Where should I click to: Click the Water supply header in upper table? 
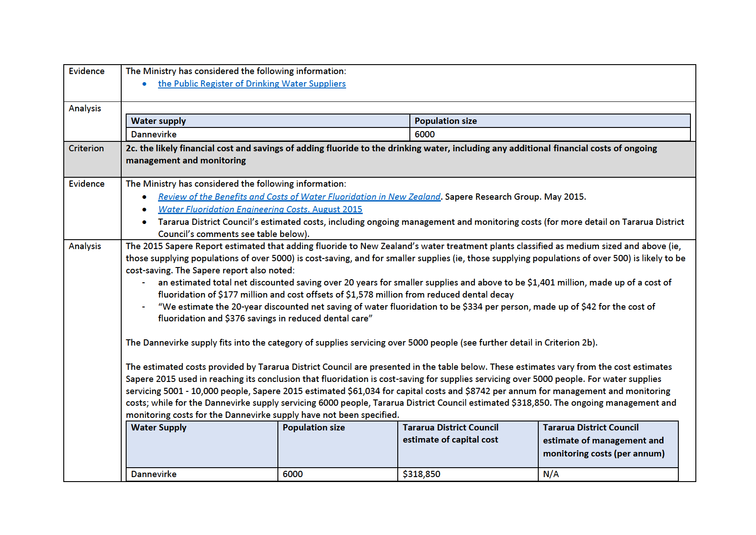pyautogui.click(x=158, y=121)
